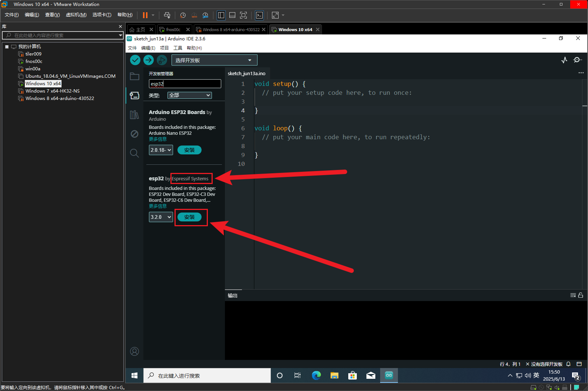Toggle VMware library sidebar view icon

221,15
